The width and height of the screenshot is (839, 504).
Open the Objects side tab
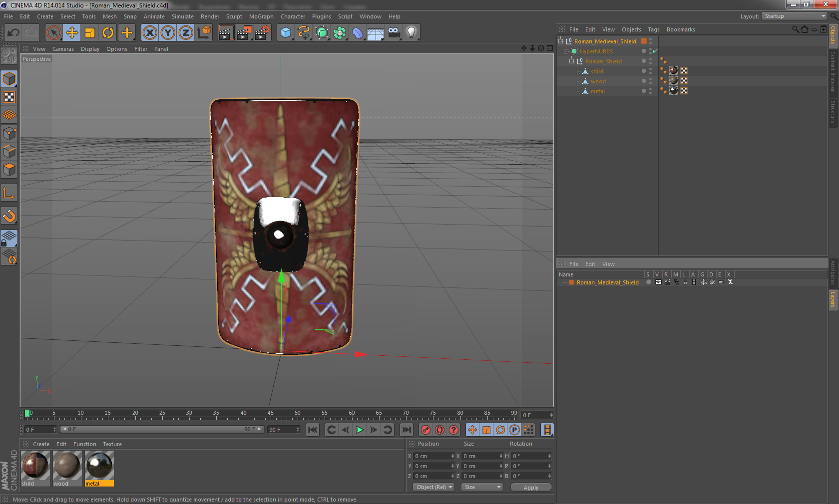[x=833, y=35]
